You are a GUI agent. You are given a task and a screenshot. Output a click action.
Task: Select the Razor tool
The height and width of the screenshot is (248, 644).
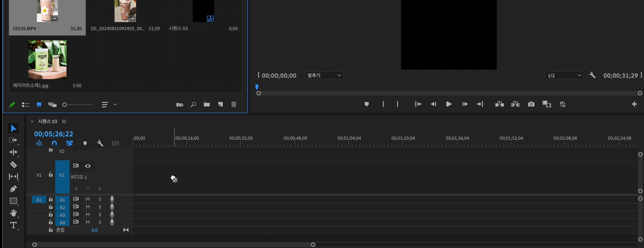13,164
